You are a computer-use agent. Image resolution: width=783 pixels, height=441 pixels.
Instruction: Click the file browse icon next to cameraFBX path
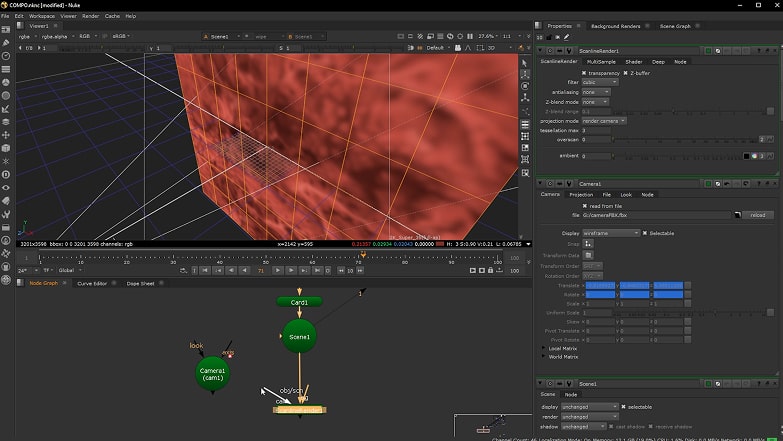[x=736, y=215]
